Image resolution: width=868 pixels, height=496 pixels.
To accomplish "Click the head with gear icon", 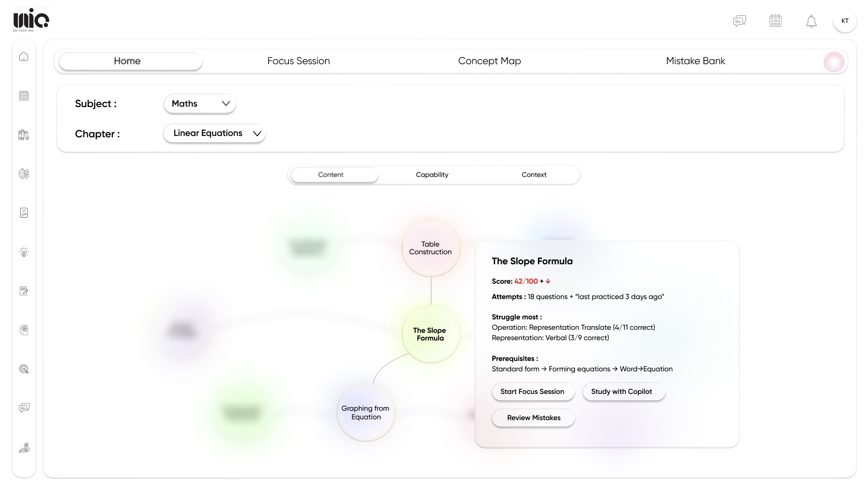I will (x=24, y=330).
